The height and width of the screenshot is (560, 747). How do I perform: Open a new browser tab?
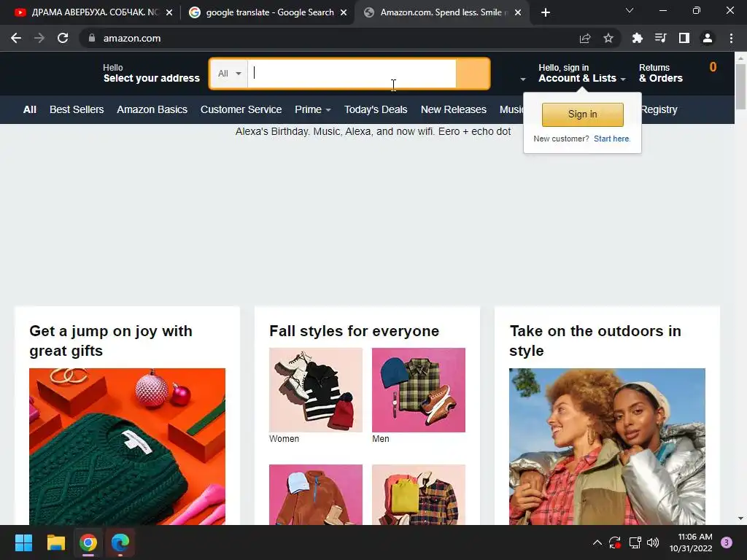click(546, 12)
